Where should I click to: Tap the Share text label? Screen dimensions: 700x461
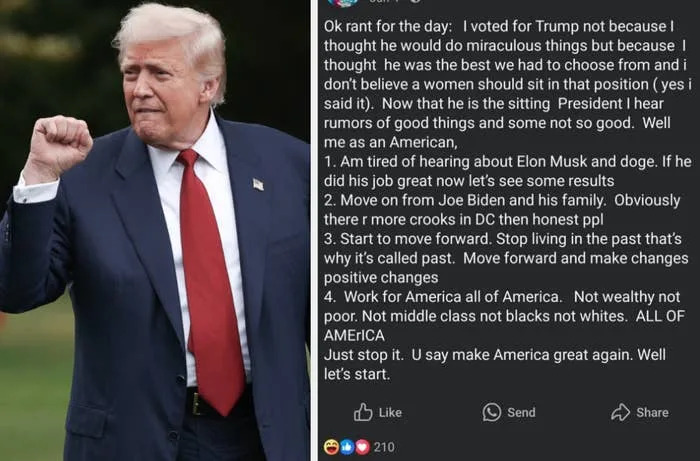click(x=652, y=412)
